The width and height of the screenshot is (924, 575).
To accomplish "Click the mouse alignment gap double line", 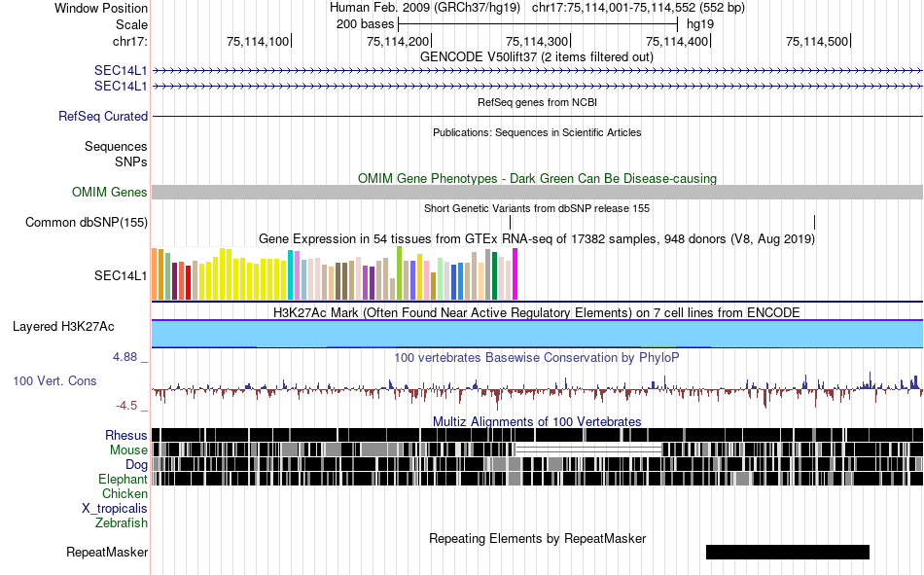I will coord(588,449).
